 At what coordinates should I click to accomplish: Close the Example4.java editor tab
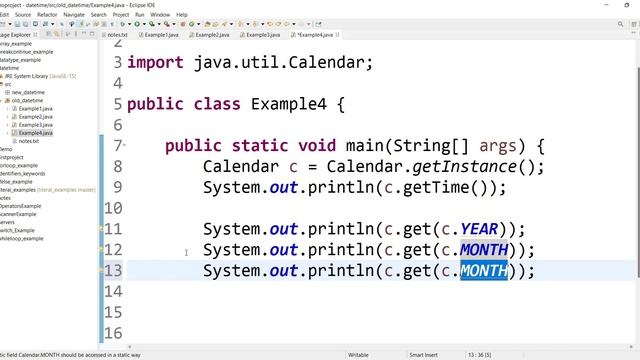click(x=337, y=35)
